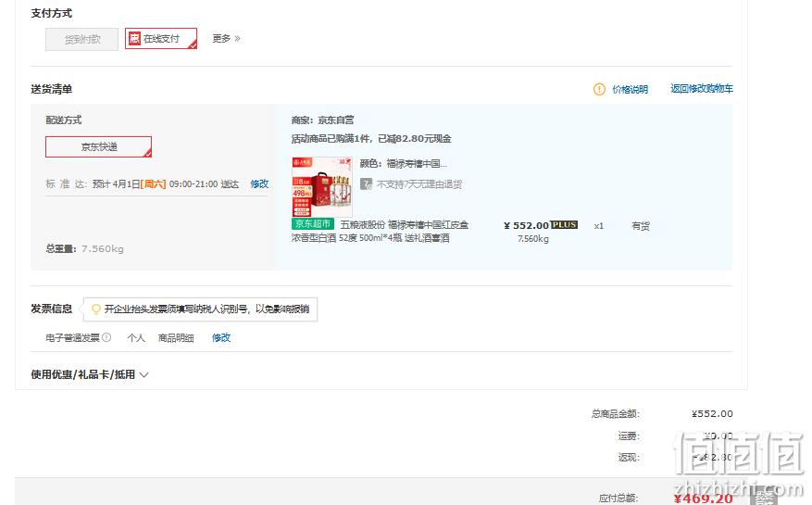Click 修改 for invoice information
The image size is (812, 505).
coord(221,337)
